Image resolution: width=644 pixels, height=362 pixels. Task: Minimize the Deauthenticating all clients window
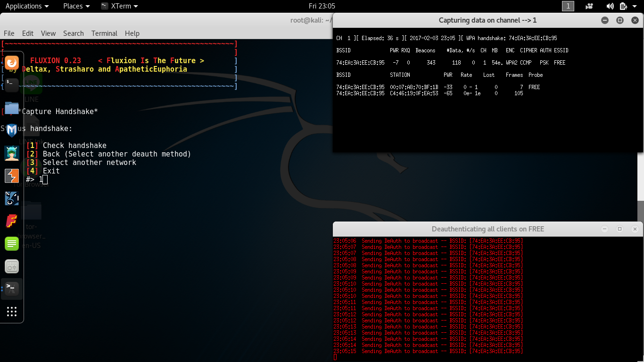[x=605, y=229]
